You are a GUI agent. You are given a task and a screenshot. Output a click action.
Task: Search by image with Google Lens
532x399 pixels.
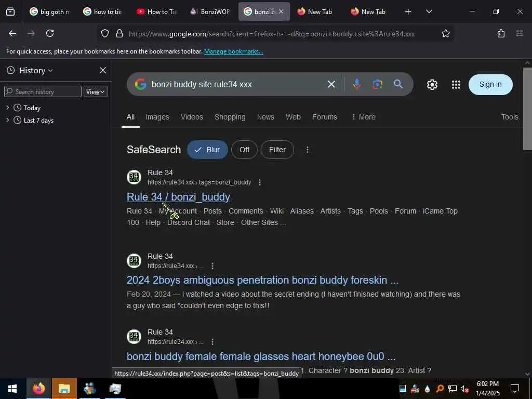tap(377, 84)
